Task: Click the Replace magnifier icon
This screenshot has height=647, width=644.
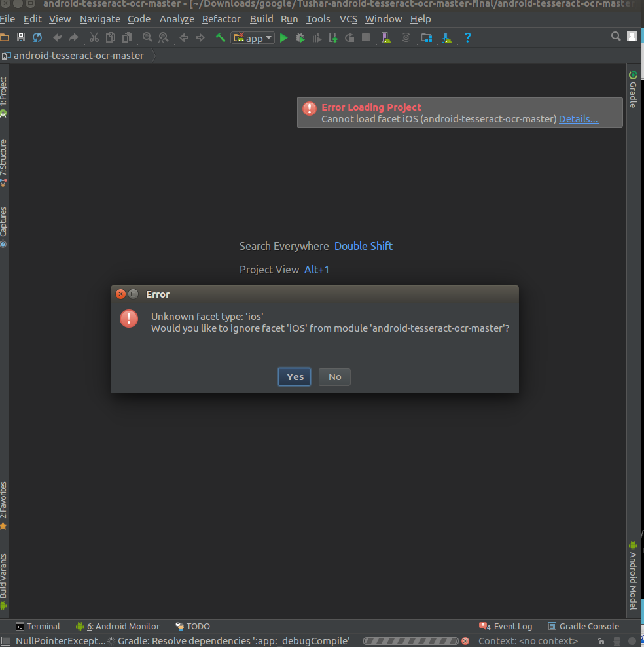Action: click(x=164, y=37)
